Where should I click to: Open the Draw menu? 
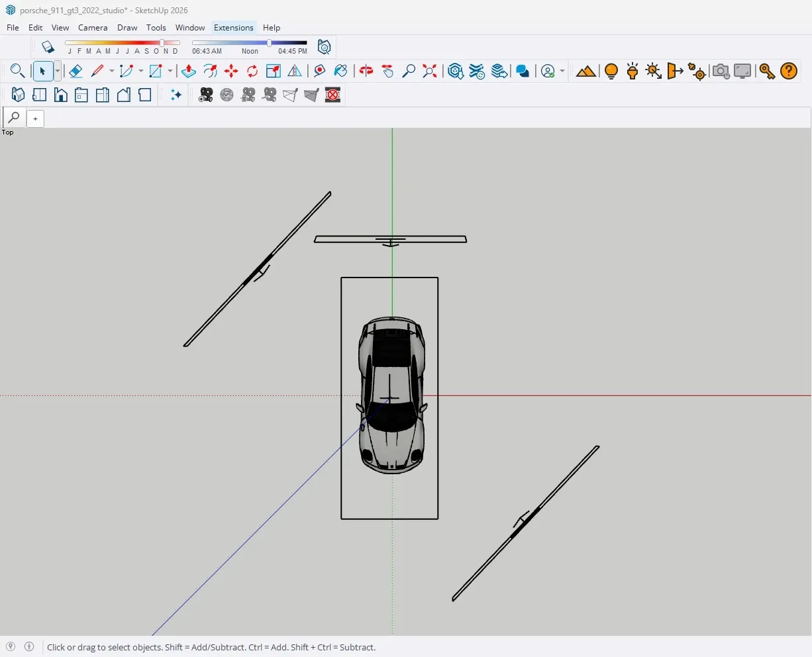127,28
